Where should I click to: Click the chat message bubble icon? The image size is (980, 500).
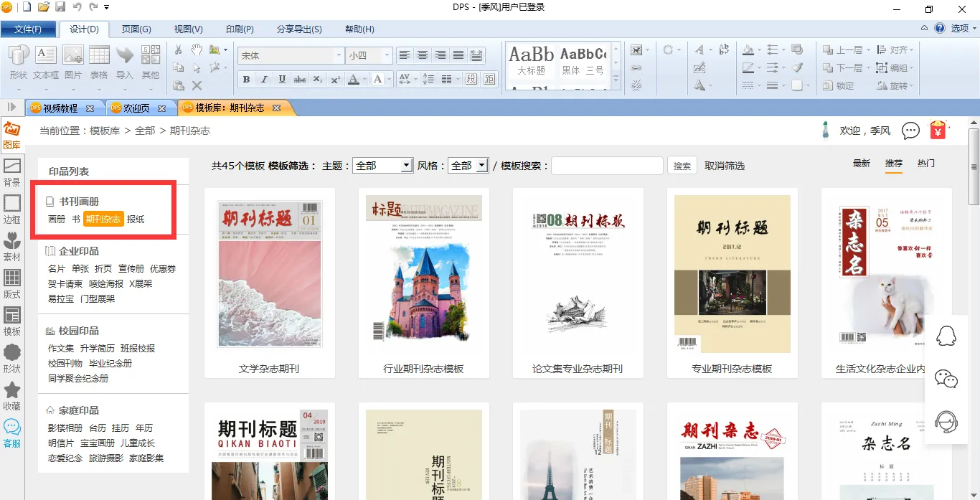(x=910, y=131)
